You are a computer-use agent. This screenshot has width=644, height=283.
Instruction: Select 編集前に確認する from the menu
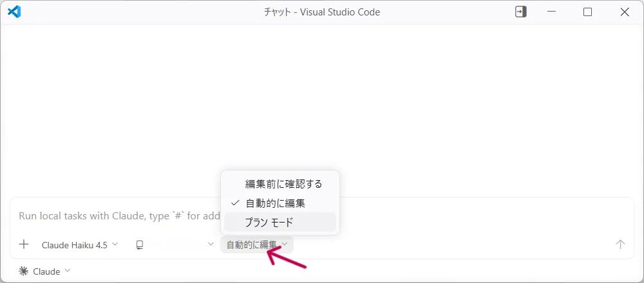coord(280,184)
